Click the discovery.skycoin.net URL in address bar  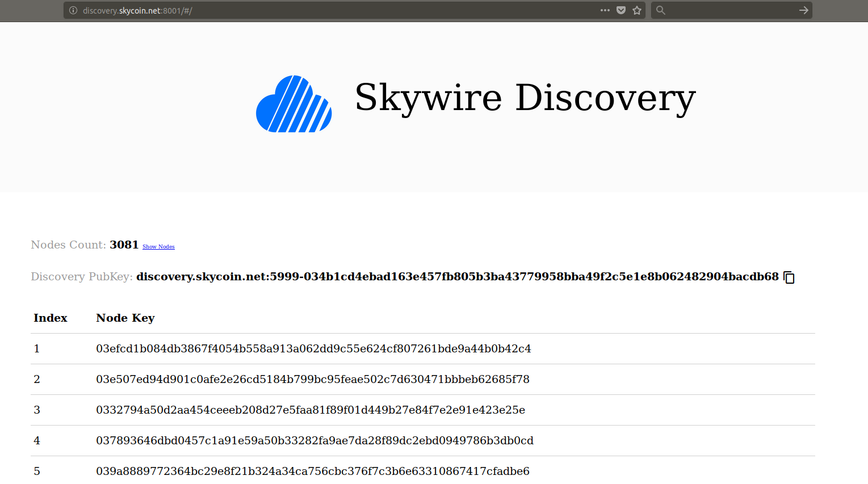tap(137, 10)
